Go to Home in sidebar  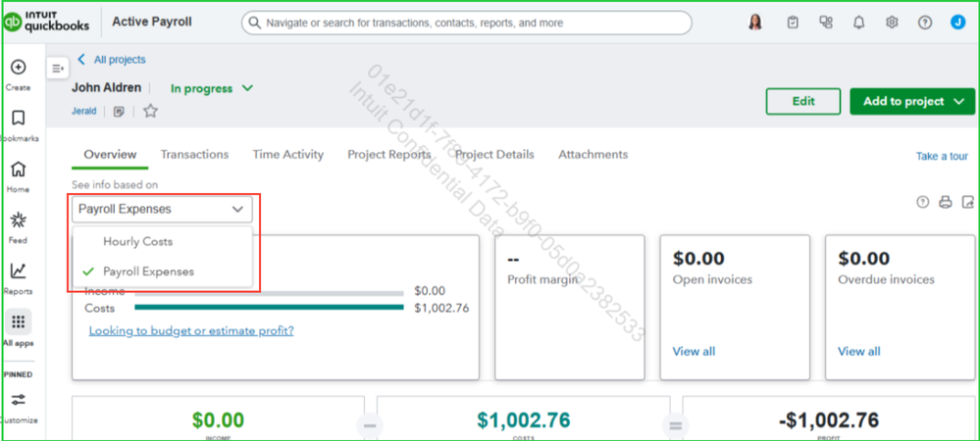click(x=18, y=170)
